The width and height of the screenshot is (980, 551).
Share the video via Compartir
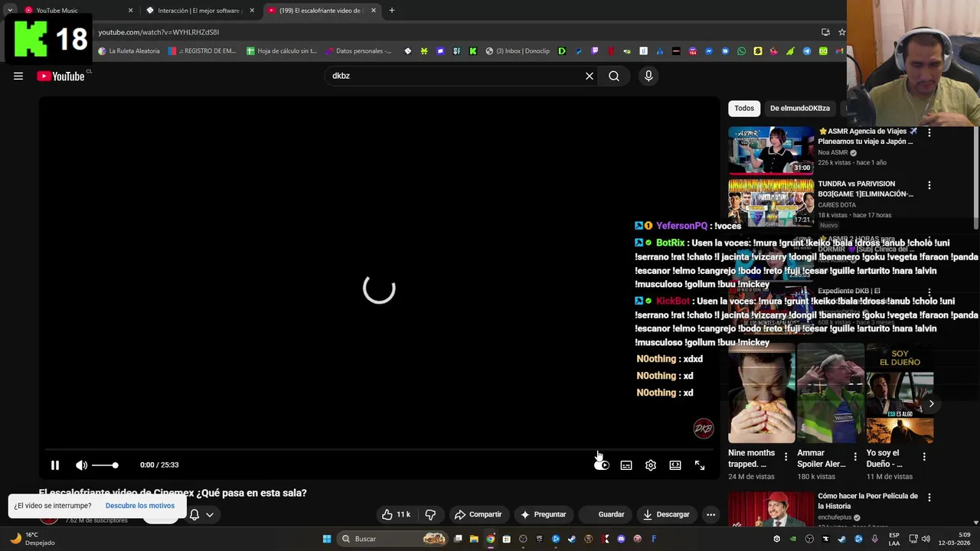(478, 514)
